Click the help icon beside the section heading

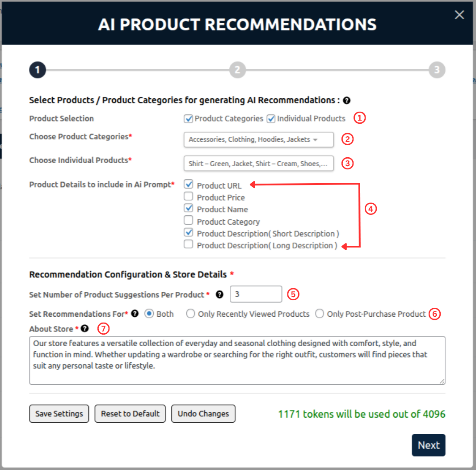pos(346,101)
